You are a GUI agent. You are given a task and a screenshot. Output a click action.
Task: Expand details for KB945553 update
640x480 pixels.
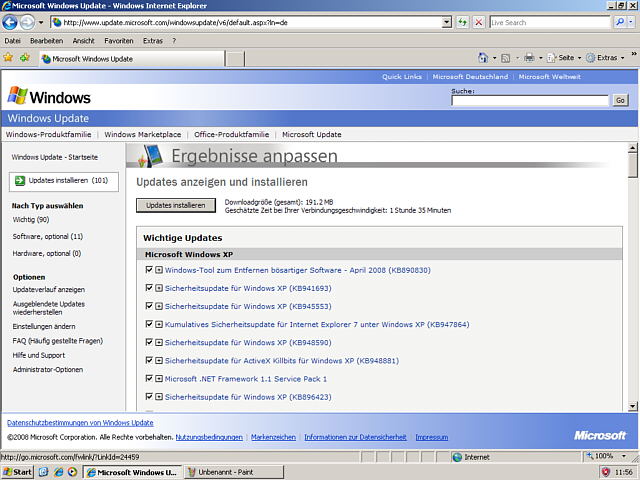159,306
